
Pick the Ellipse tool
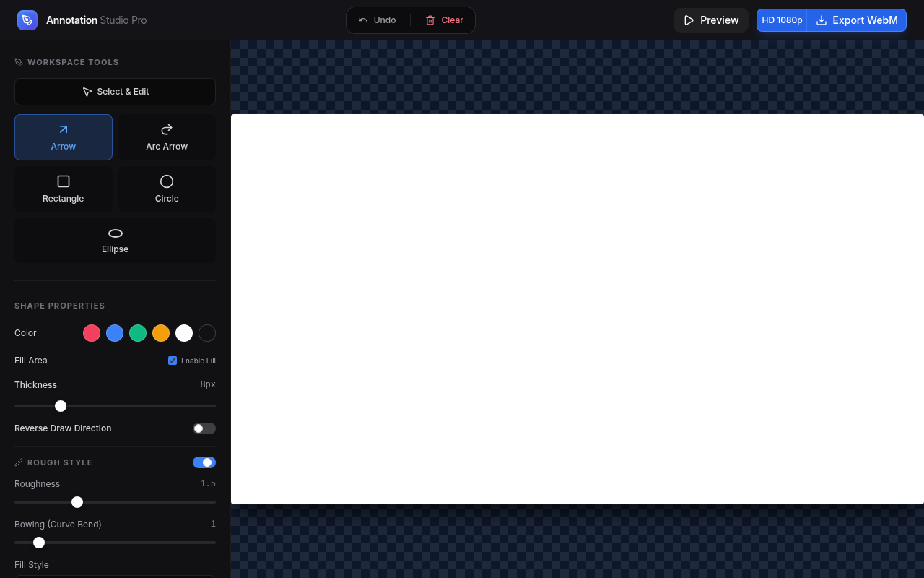115,240
